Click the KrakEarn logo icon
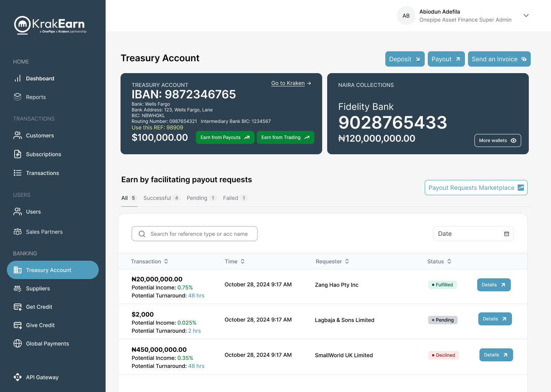The width and height of the screenshot is (551, 392). pyautogui.click(x=22, y=25)
